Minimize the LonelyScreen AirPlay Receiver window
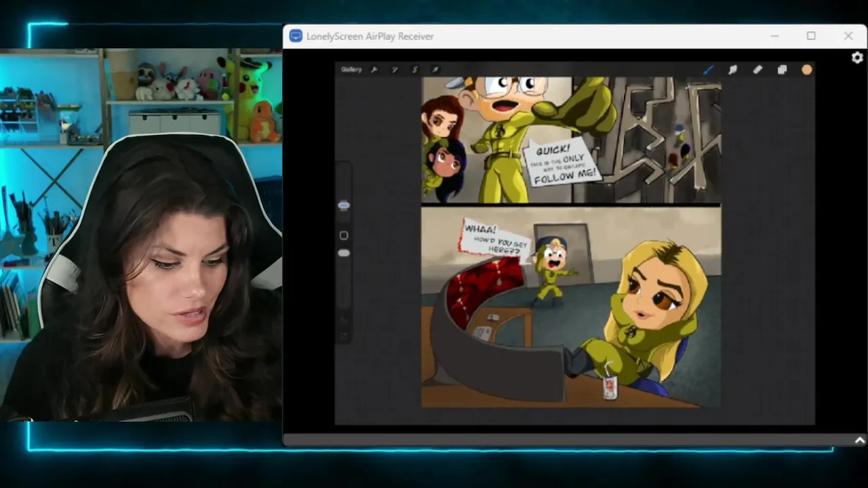This screenshot has height=488, width=868. click(774, 36)
